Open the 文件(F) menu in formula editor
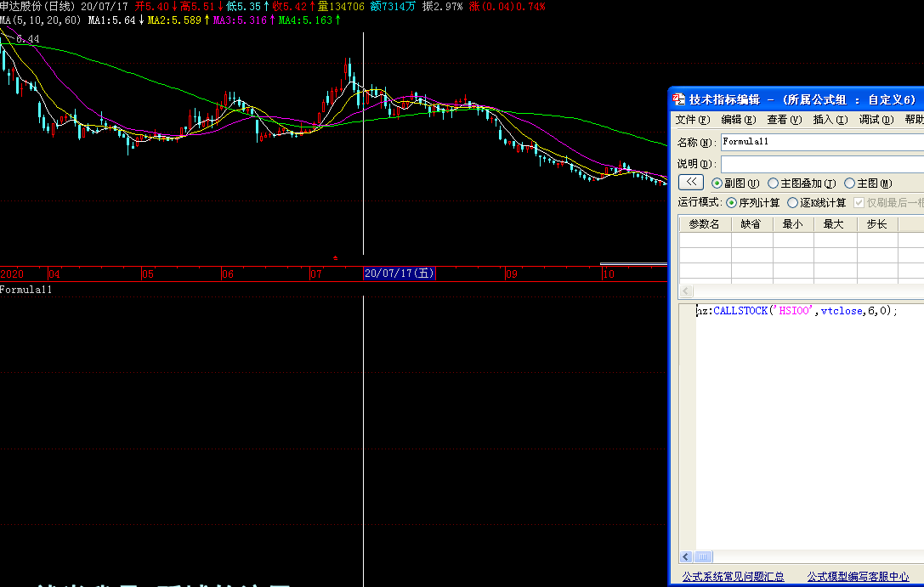The image size is (924, 587). tap(693, 120)
